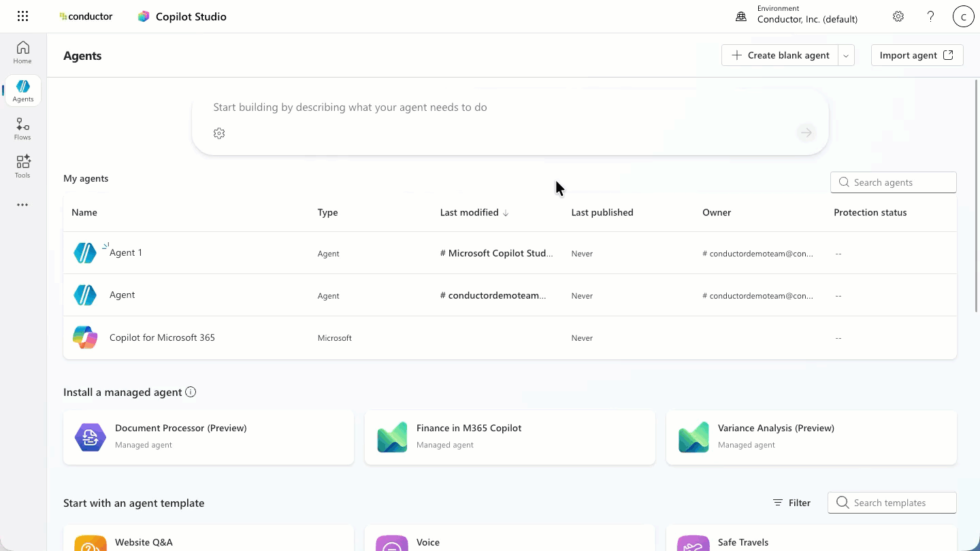The height and width of the screenshot is (551, 980).
Task: Click the Name column header
Action: (84, 212)
